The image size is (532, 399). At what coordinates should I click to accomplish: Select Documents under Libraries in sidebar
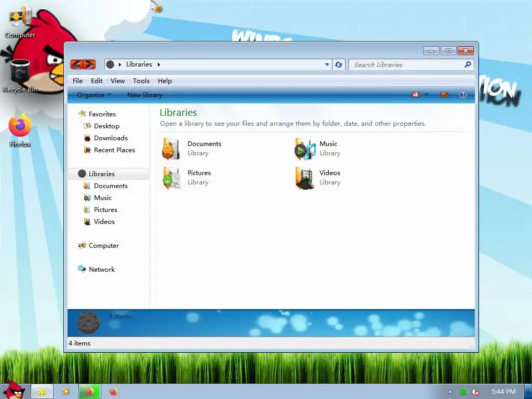coord(111,185)
